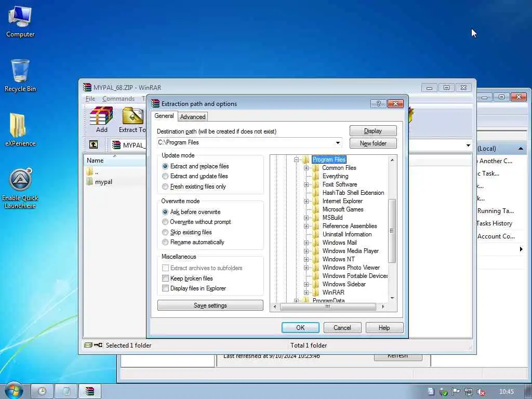Open the Commands menu in WinRAR
This screenshot has height=399, width=532.
point(118,99)
